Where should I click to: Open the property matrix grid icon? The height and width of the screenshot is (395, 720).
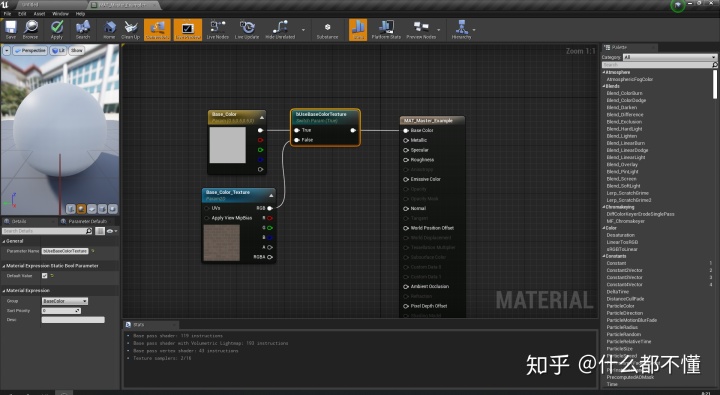100,231
